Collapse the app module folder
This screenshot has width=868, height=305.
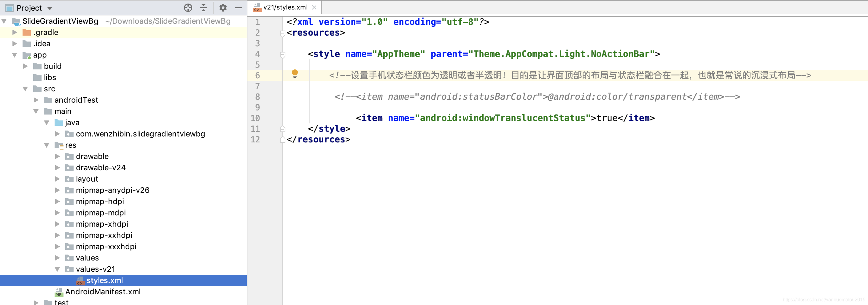(15, 55)
